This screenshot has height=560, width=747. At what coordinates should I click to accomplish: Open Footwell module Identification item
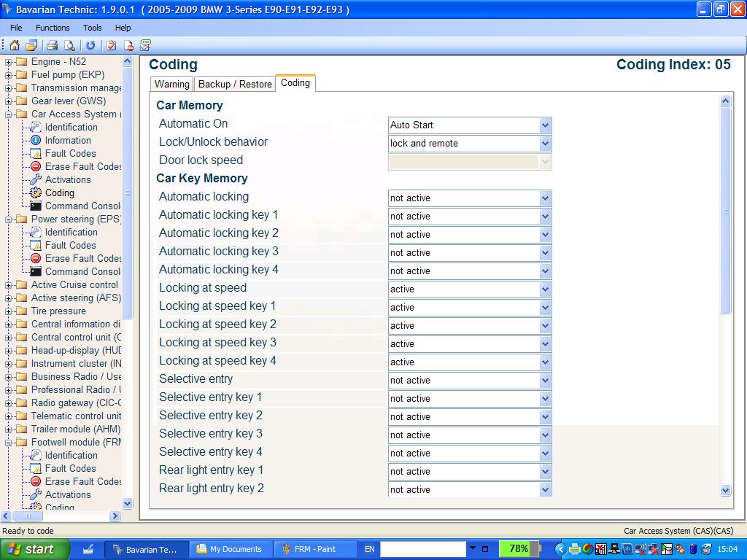tap(71, 455)
